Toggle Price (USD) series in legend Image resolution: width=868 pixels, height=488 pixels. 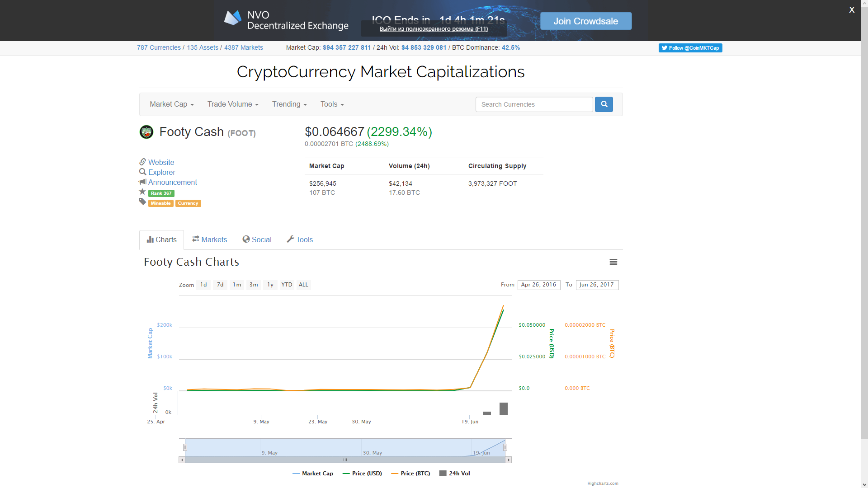coord(363,474)
